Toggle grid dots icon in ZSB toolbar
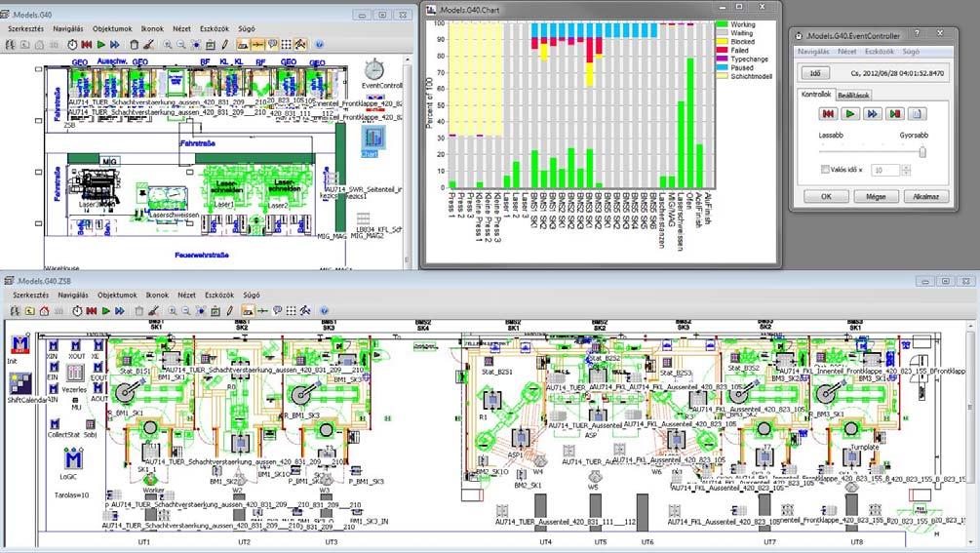980x553 pixels. click(x=291, y=311)
